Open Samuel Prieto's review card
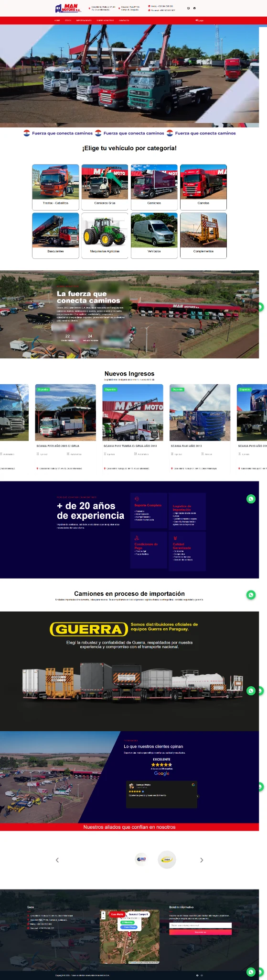This screenshot has width=267, height=980. [x=161, y=795]
